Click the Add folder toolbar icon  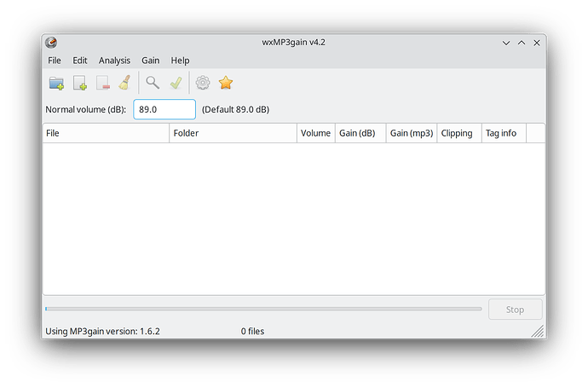[56, 83]
